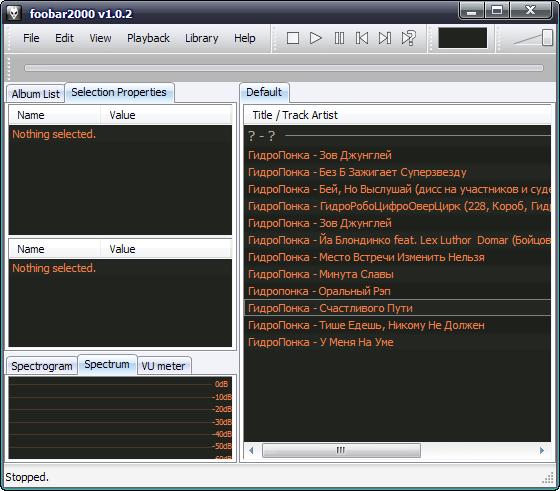This screenshot has width=560, height=491.
Task: Switch to the Album List tab
Action: coord(35,94)
